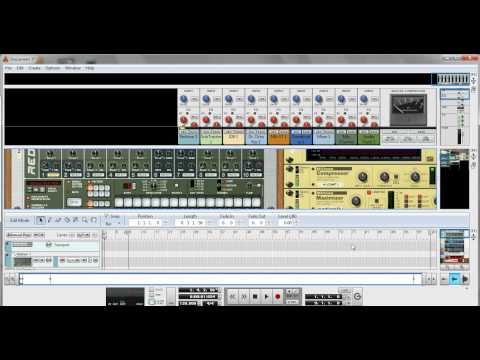480x360 pixels.
Task: Click the time signature 4/4 field
Action: pyautogui.click(x=210, y=303)
